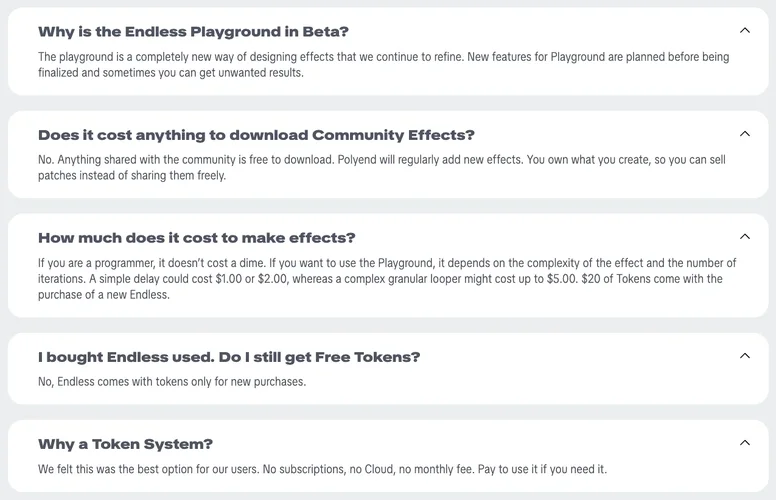Click "How much does it cost to make effects?"
Screen dimensions: 776x500
196,238
